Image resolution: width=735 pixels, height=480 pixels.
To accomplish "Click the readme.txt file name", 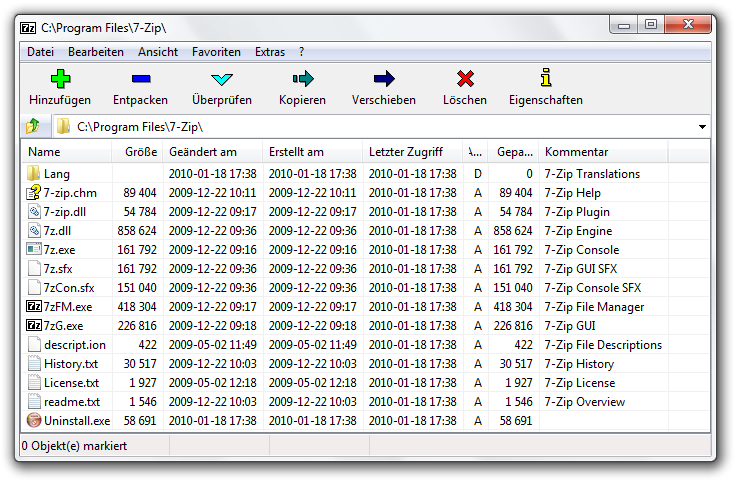I will [72, 402].
